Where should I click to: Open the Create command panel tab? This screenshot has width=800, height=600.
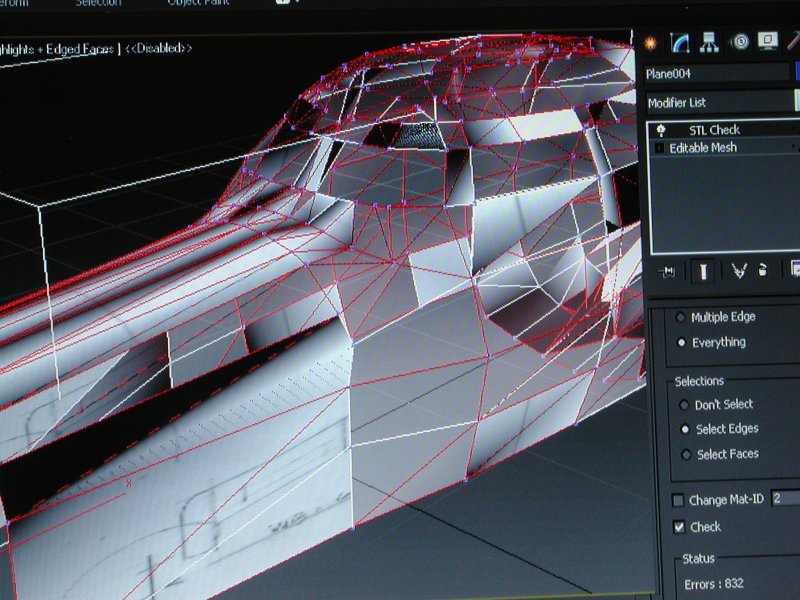point(651,42)
